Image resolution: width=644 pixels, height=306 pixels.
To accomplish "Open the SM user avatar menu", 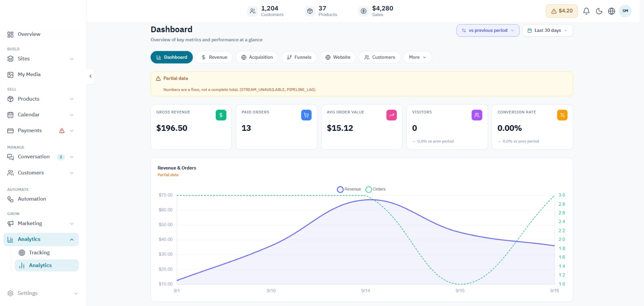I will [x=625, y=11].
